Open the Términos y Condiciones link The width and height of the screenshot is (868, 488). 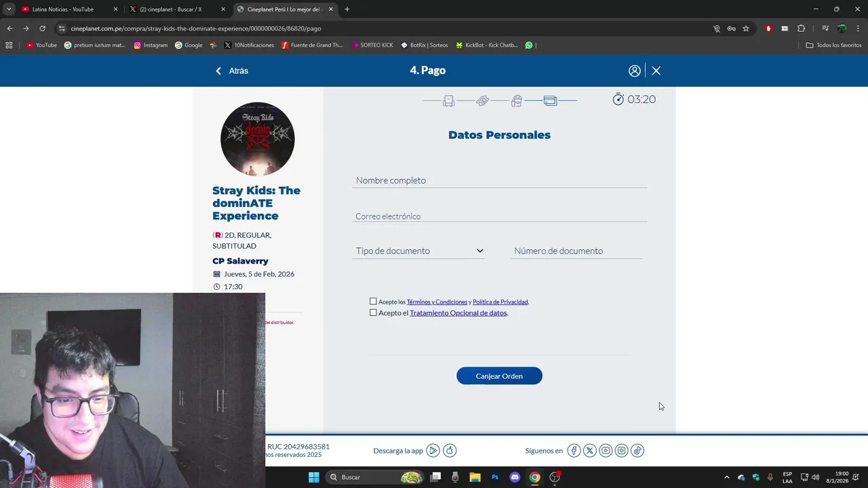click(437, 302)
